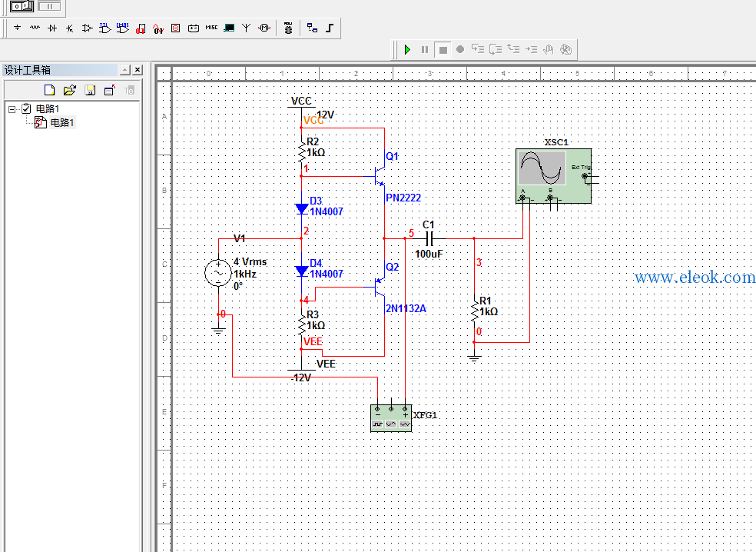Open the Diodes component group
Screen dimensions: 756x552
point(52,28)
